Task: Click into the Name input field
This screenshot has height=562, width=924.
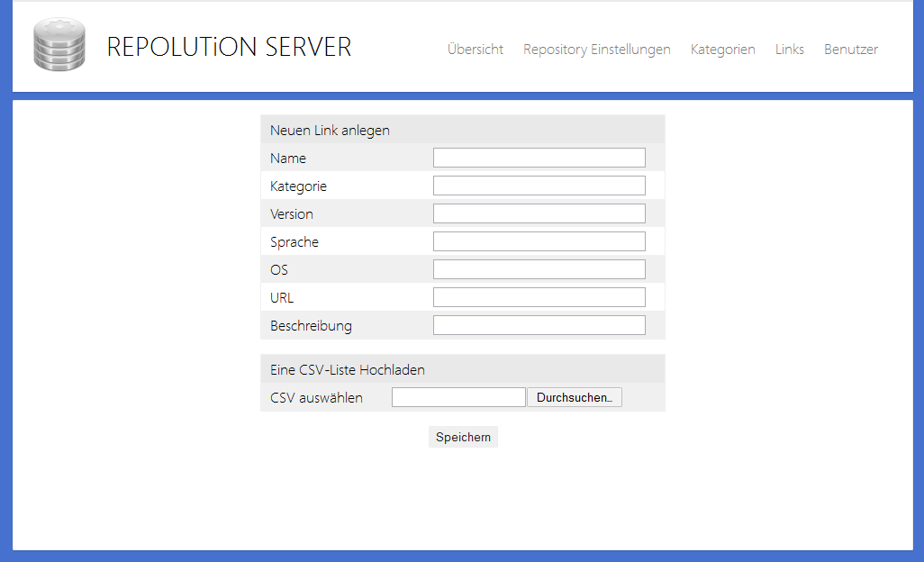Action: tap(539, 157)
